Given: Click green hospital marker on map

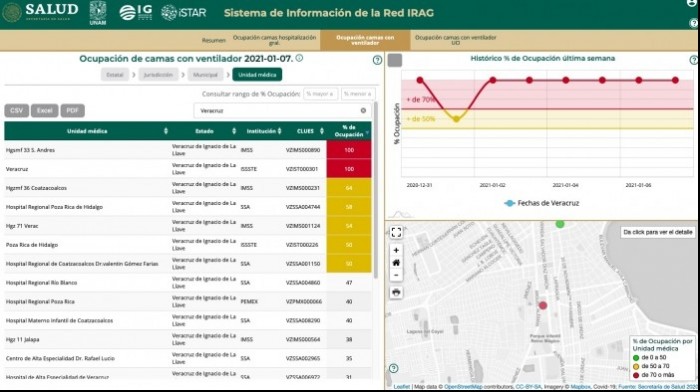Looking at the screenshot, I should click(560, 224).
